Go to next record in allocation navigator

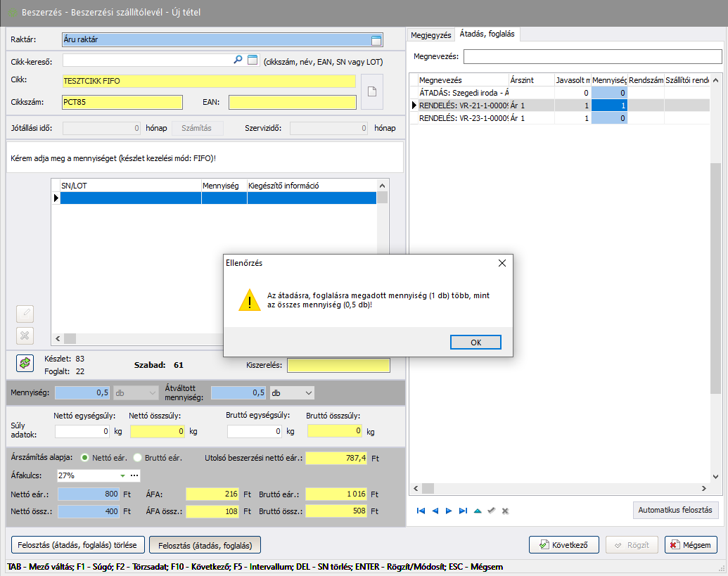pos(449,511)
